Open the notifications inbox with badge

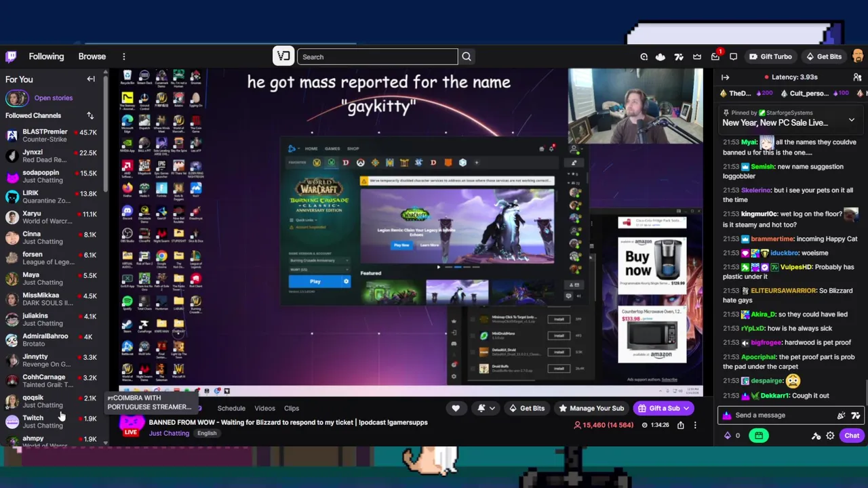(x=715, y=57)
